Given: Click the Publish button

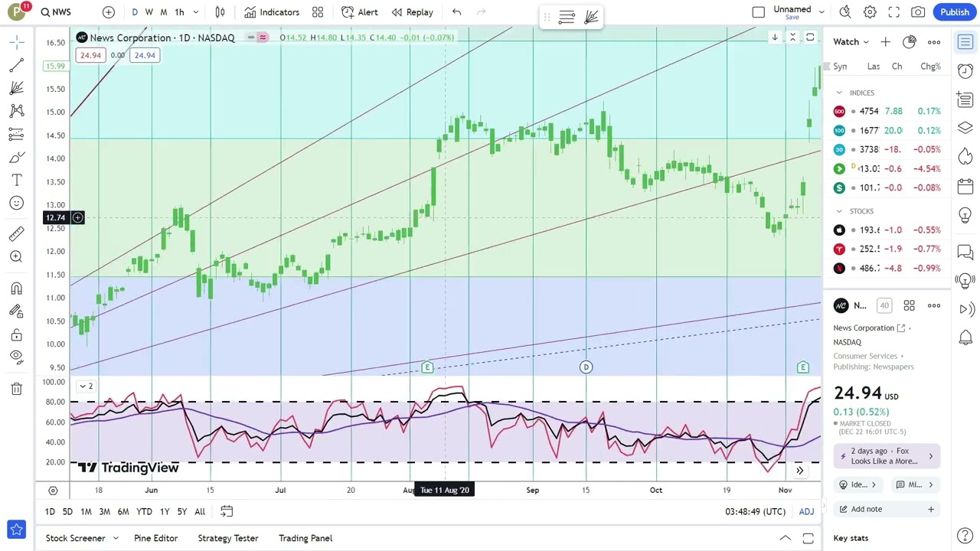Looking at the screenshot, I should [955, 12].
